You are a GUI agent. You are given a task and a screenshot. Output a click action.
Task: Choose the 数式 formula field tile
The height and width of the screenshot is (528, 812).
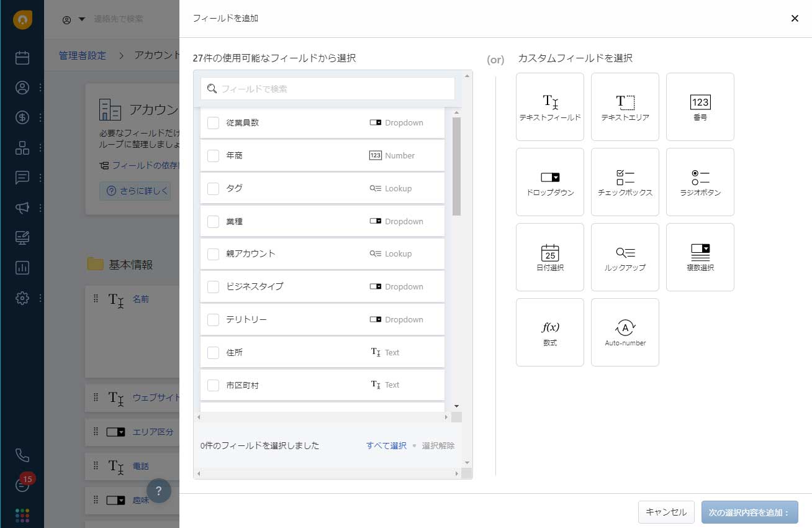(x=550, y=332)
